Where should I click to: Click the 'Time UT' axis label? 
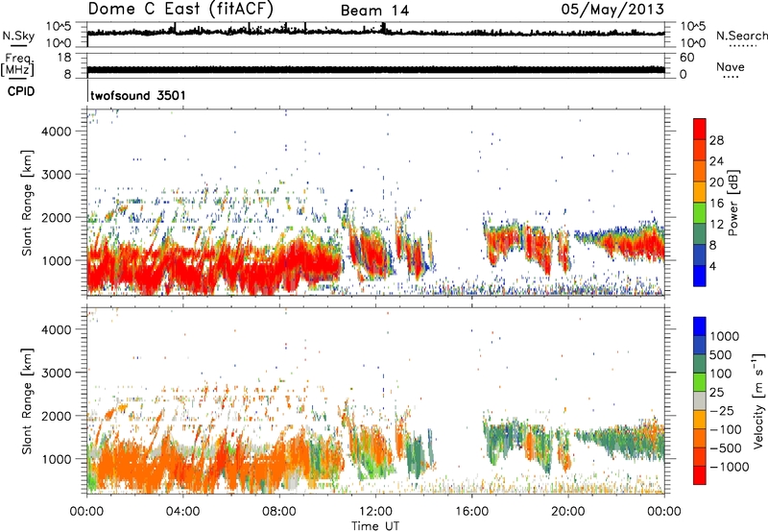pyautogui.click(x=375, y=526)
